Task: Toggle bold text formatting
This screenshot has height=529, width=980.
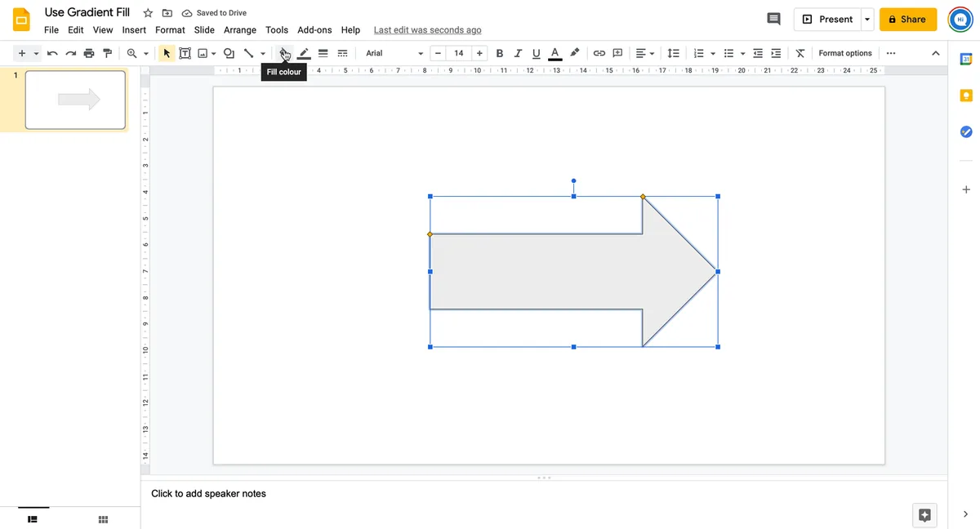Action: (500, 53)
